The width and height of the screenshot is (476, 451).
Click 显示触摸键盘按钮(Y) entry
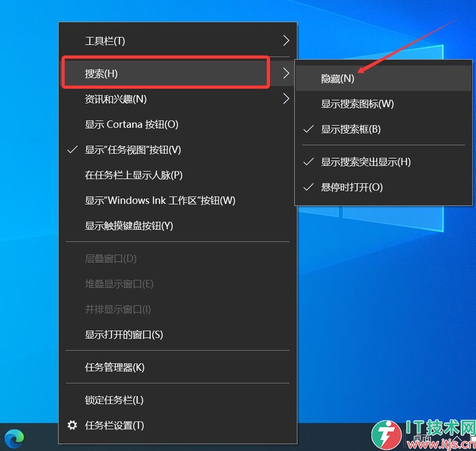pos(129,226)
